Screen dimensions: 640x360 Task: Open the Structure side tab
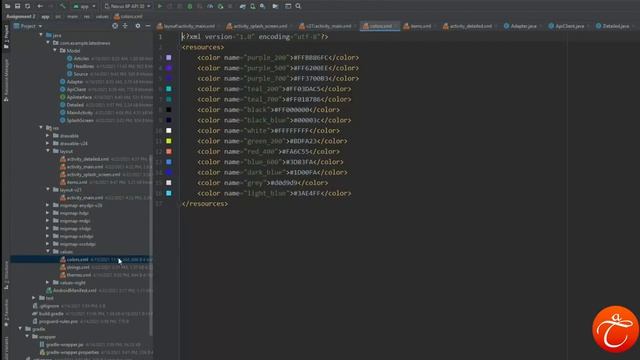[x=6, y=274]
